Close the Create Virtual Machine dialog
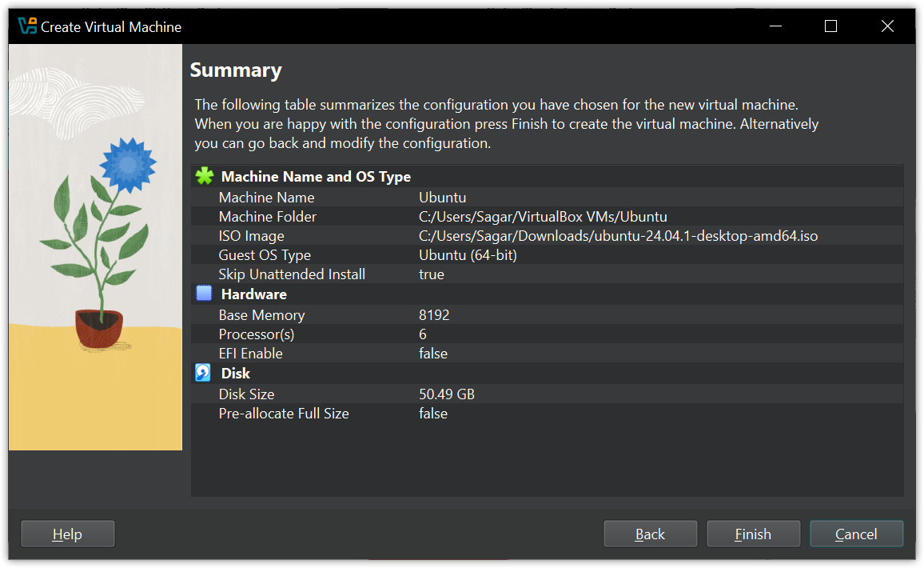The width and height of the screenshot is (924, 568). 887,26
